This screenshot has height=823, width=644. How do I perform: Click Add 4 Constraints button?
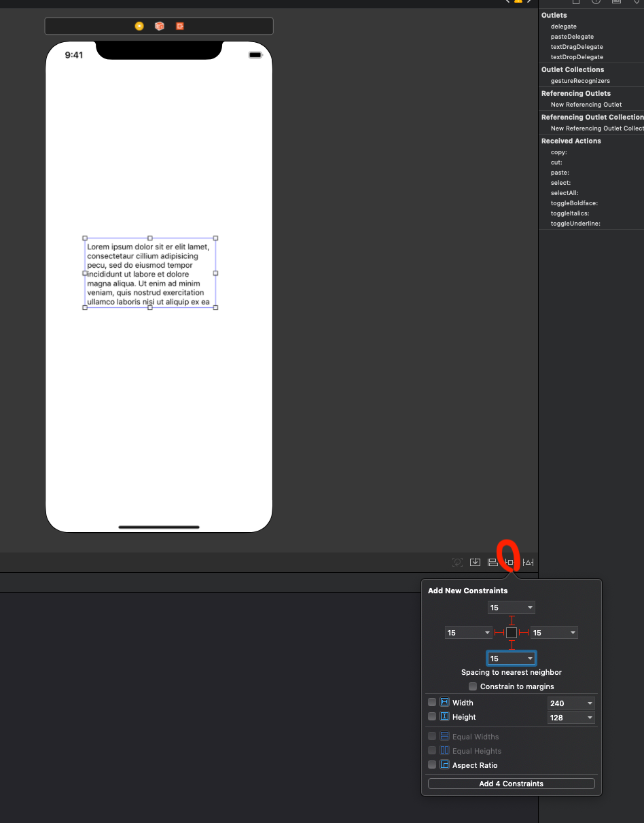pyautogui.click(x=512, y=784)
